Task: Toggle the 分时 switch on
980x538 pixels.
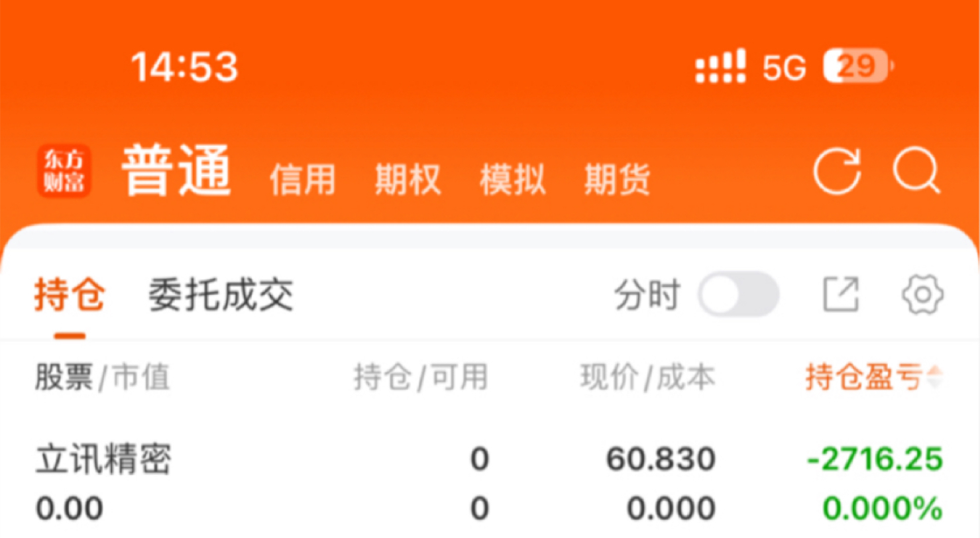Action: [739, 295]
